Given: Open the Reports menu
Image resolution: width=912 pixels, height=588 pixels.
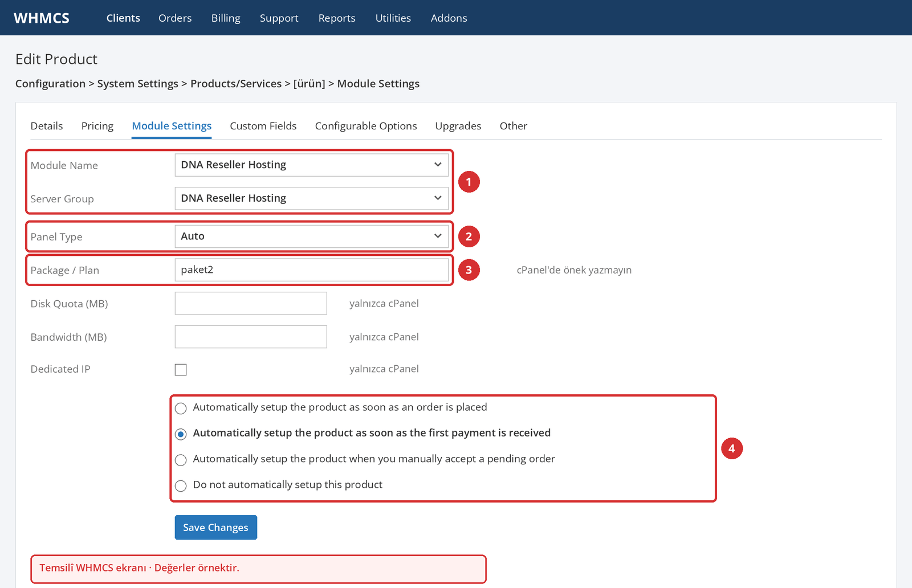Looking at the screenshot, I should [x=337, y=18].
